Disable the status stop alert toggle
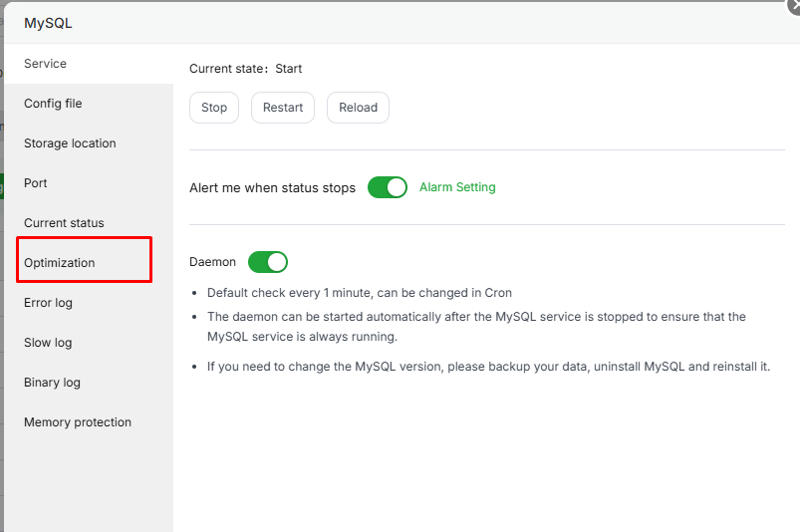 [388, 187]
